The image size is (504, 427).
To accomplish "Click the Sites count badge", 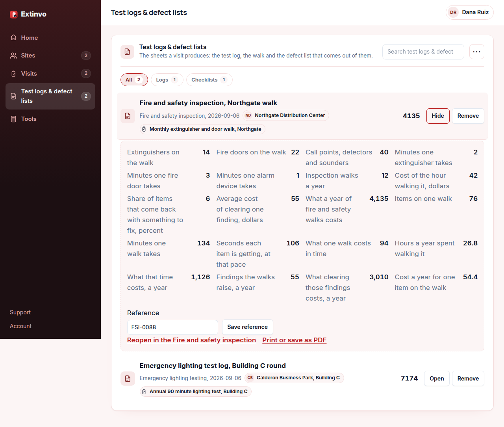I will [86, 56].
